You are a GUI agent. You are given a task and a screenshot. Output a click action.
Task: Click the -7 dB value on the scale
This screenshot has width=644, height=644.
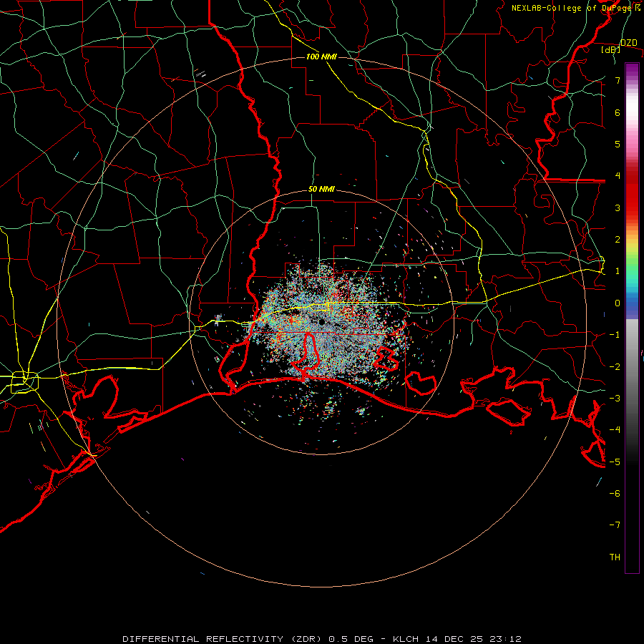615,525
